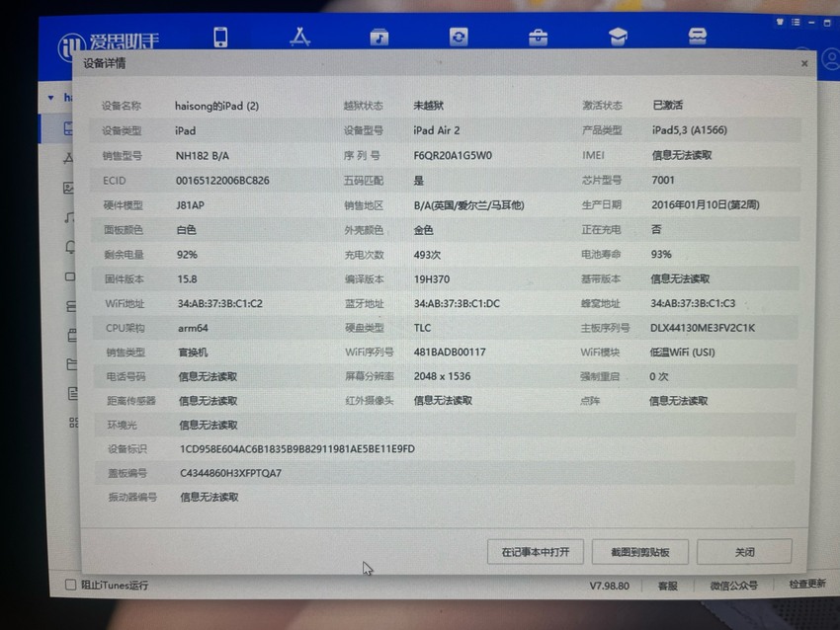Click the 振动器编号 row's 信息无法读取 value
Viewport: 840px width, 630px height.
[x=209, y=497]
